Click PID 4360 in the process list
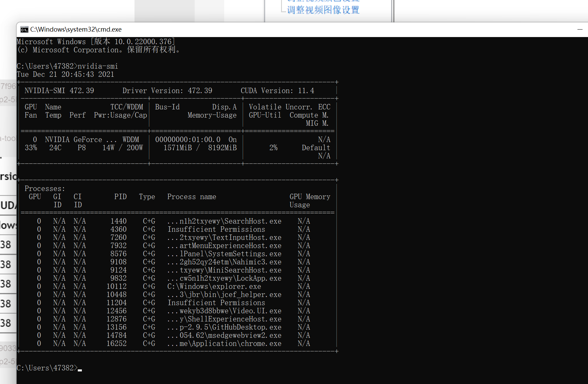 118,229
